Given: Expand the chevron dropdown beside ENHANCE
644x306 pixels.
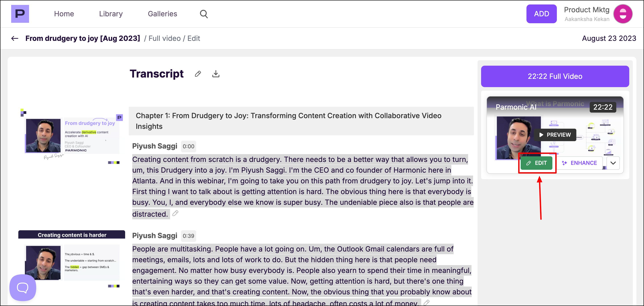Looking at the screenshot, I should [613, 163].
